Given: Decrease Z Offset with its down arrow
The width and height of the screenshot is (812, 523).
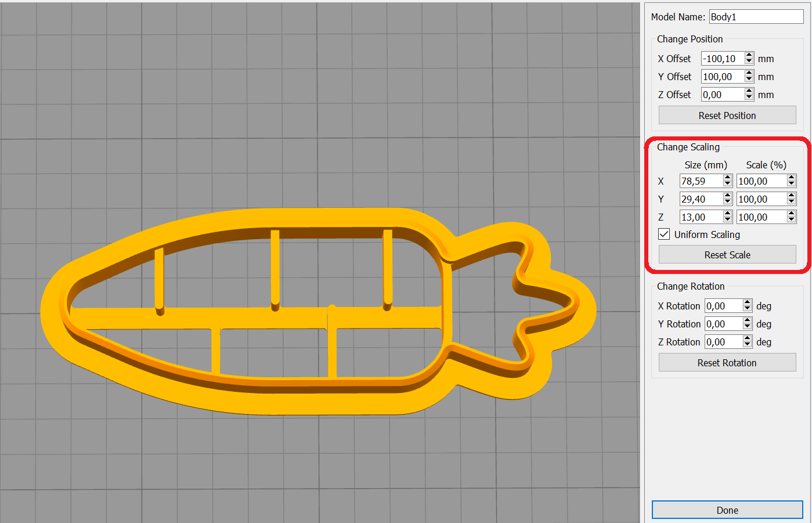Looking at the screenshot, I should 749,98.
